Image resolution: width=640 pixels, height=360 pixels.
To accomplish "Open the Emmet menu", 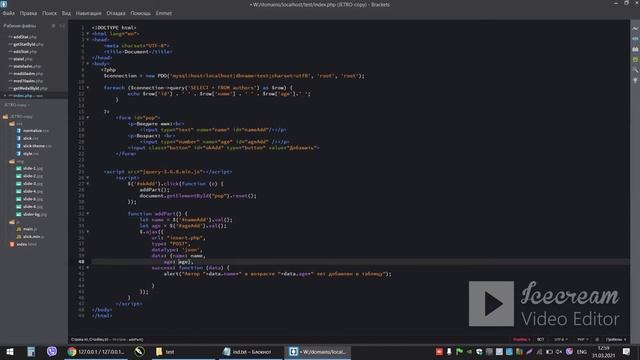I will click(x=164, y=13).
